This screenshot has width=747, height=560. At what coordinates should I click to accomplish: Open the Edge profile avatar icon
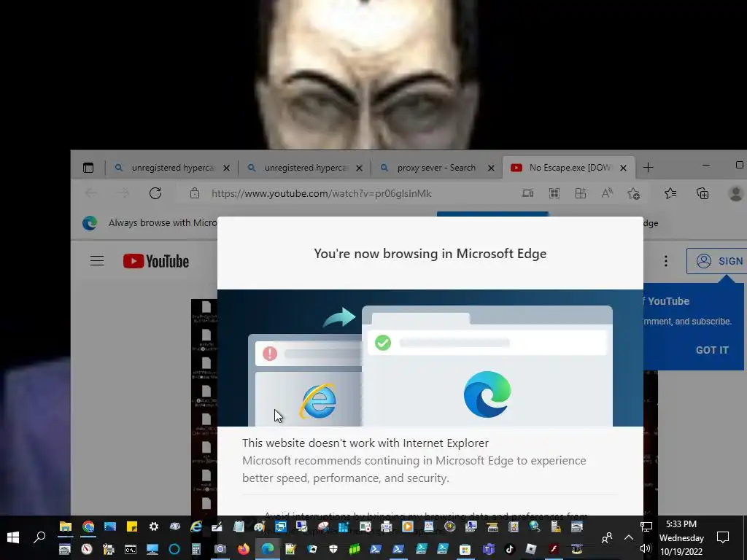(x=735, y=193)
